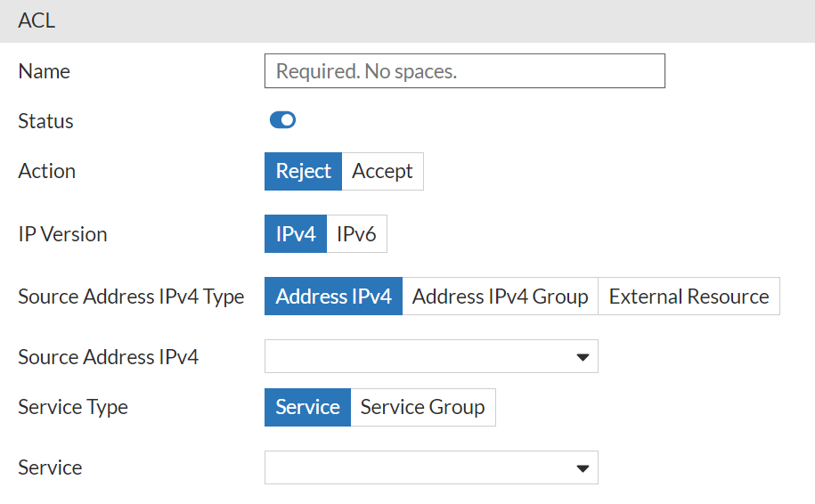Select the Reject action
This screenshot has width=815, height=504.
click(x=303, y=172)
